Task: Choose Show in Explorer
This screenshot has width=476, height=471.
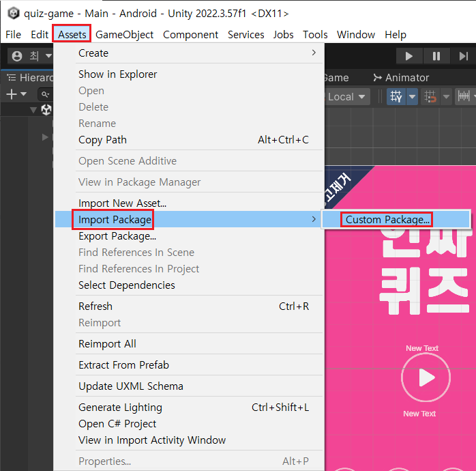Action: [189, 74]
